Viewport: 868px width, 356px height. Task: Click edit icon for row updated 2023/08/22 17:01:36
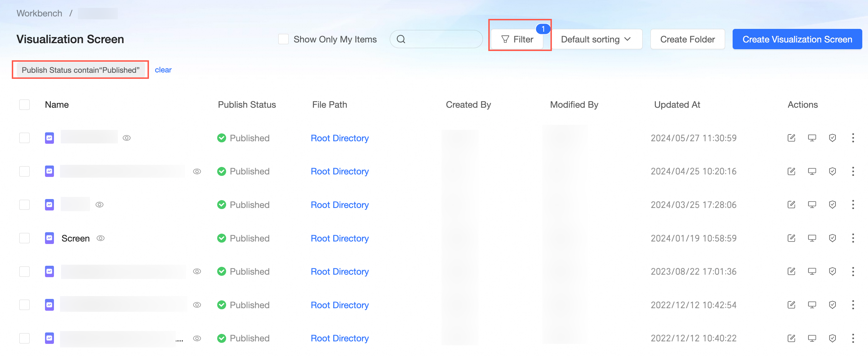coord(791,271)
